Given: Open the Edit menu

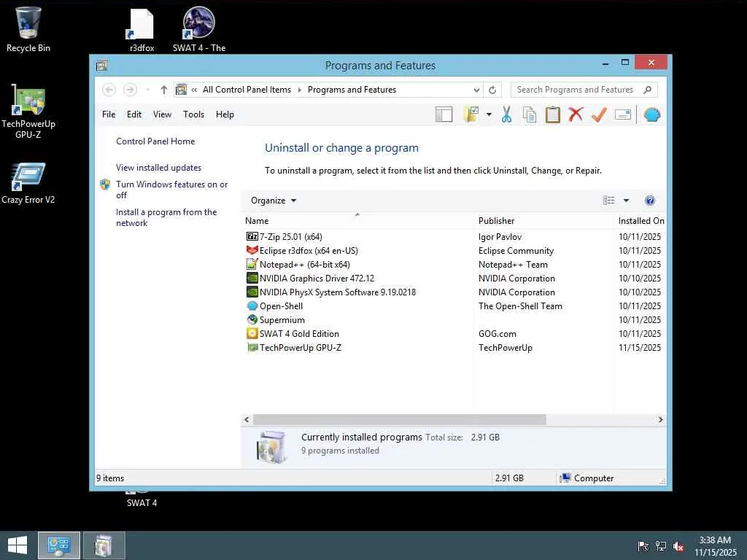Looking at the screenshot, I should pyautogui.click(x=134, y=114).
